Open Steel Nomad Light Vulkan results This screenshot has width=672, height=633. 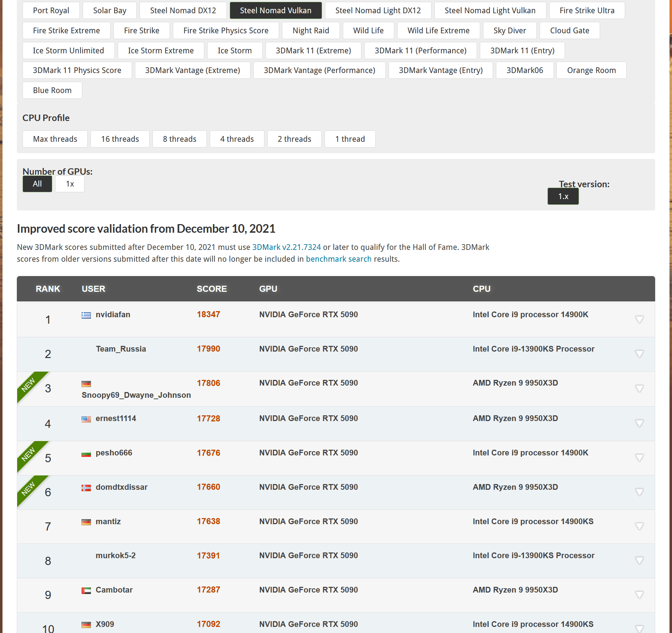click(490, 10)
